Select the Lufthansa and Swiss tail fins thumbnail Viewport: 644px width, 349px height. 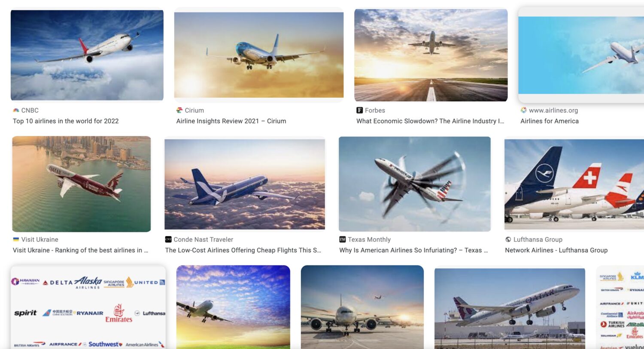574,184
